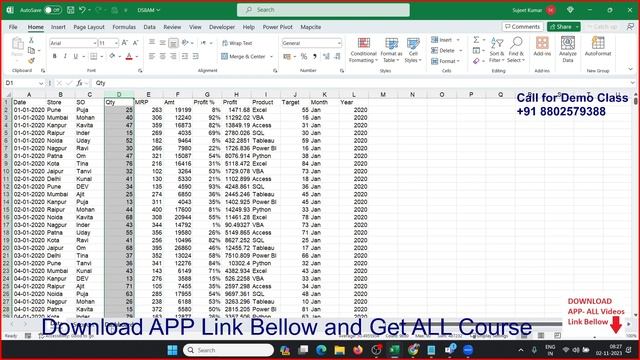Click the Percent Style icon
The height and width of the screenshot is (360, 640).
point(304,56)
